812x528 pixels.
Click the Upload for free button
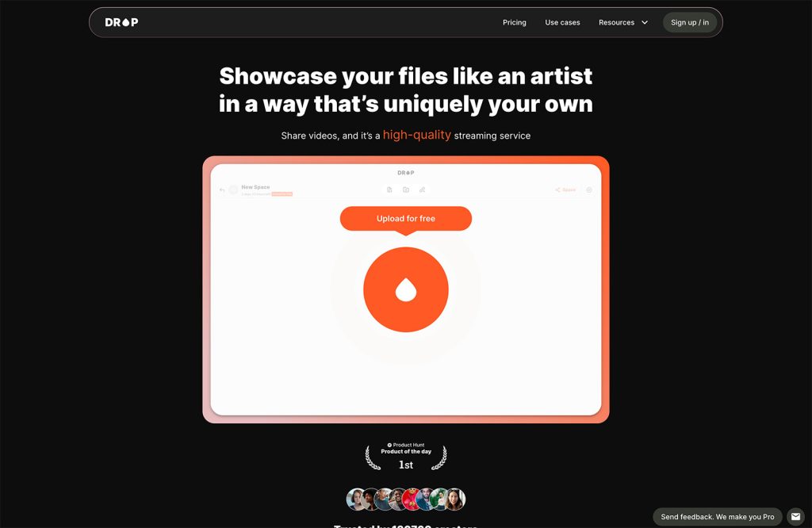point(406,219)
